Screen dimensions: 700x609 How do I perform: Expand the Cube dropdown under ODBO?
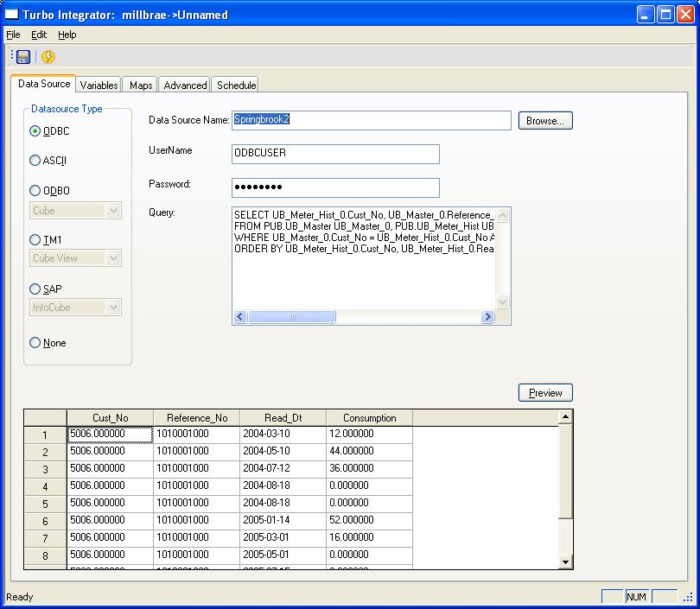coord(113,211)
